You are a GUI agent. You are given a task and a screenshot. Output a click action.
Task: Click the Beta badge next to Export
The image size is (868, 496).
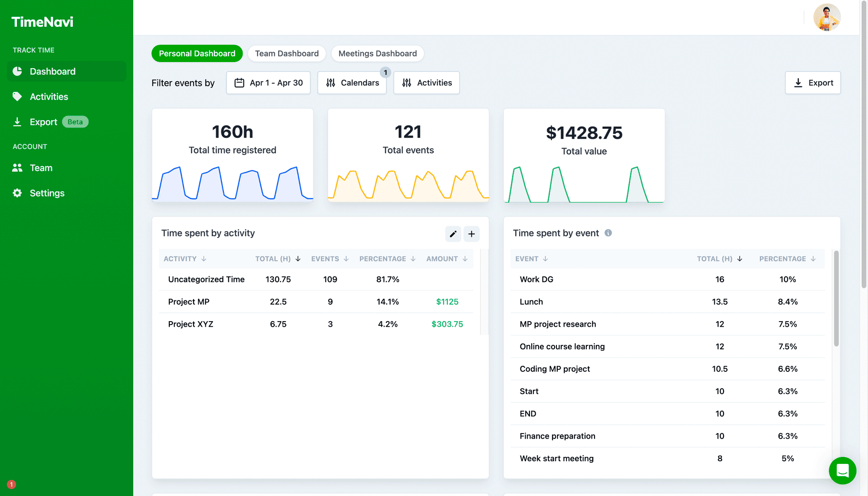coord(75,122)
